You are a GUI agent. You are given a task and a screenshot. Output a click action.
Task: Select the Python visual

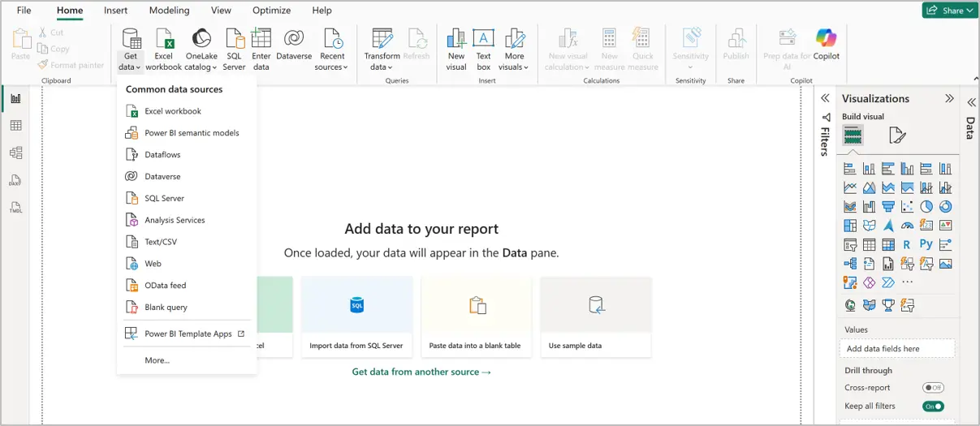[926, 244]
